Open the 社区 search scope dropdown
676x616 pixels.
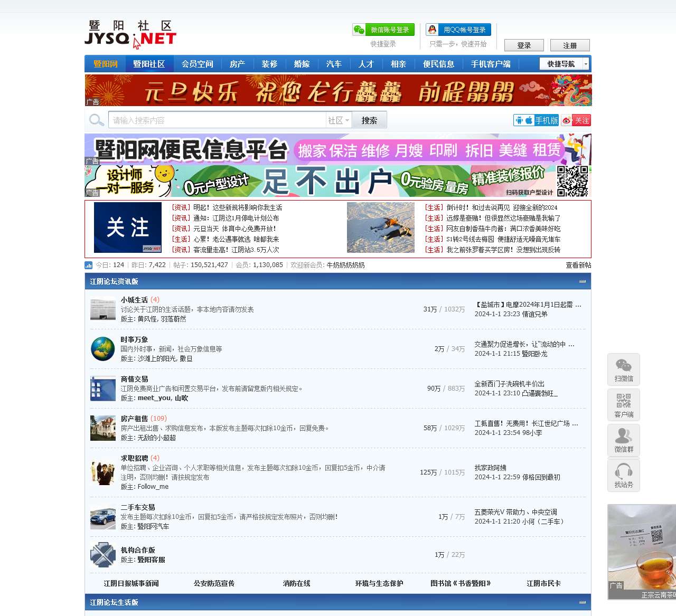coord(339,120)
